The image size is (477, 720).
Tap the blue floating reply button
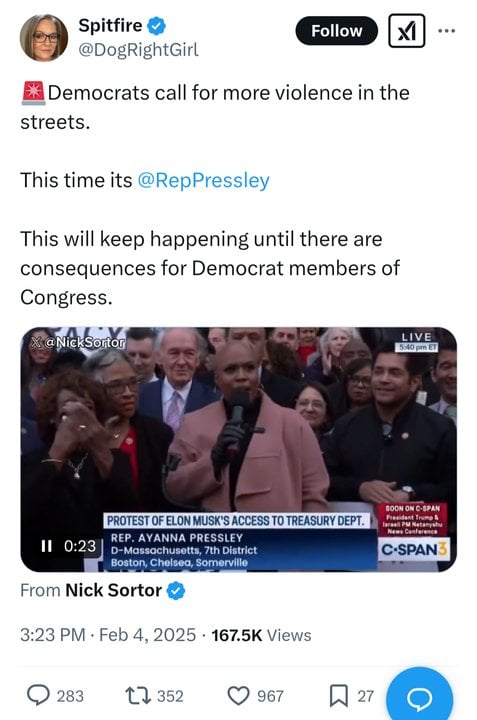click(420, 695)
